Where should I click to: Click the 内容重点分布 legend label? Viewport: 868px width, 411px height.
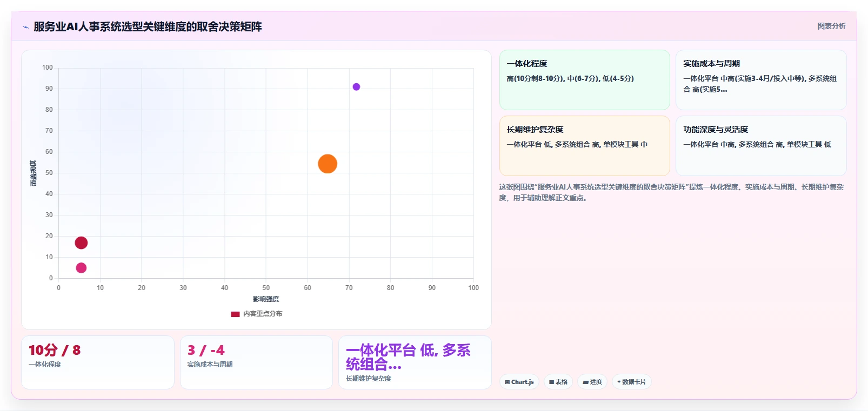[x=263, y=314]
